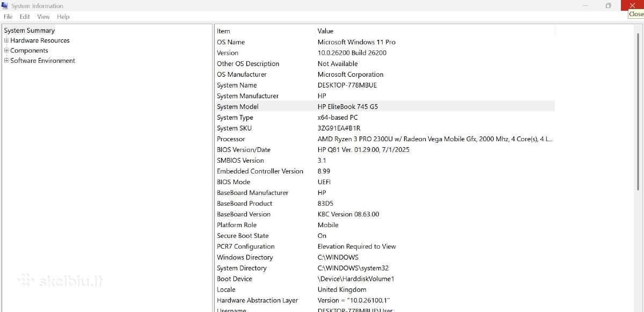Select the Embedded Controller Version label

(260, 171)
